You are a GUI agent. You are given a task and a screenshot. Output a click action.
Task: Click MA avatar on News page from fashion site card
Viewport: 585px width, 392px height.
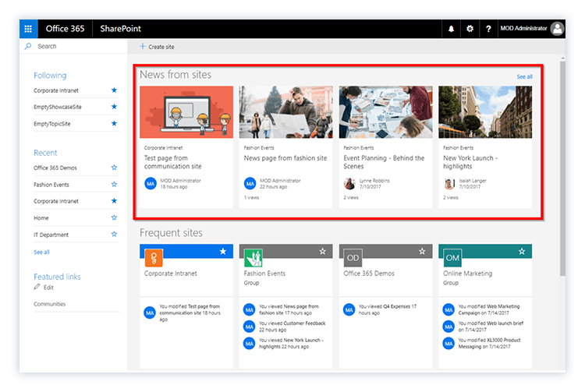(x=250, y=183)
